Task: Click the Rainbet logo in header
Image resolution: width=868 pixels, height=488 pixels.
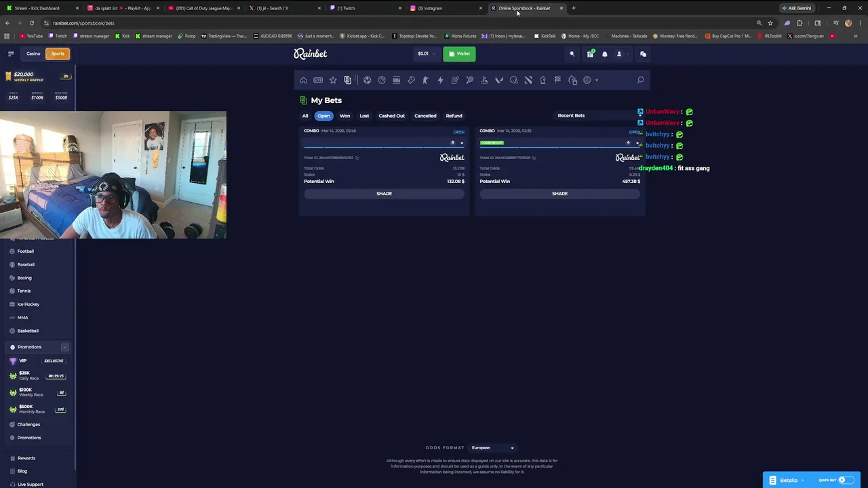Action: [x=310, y=54]
